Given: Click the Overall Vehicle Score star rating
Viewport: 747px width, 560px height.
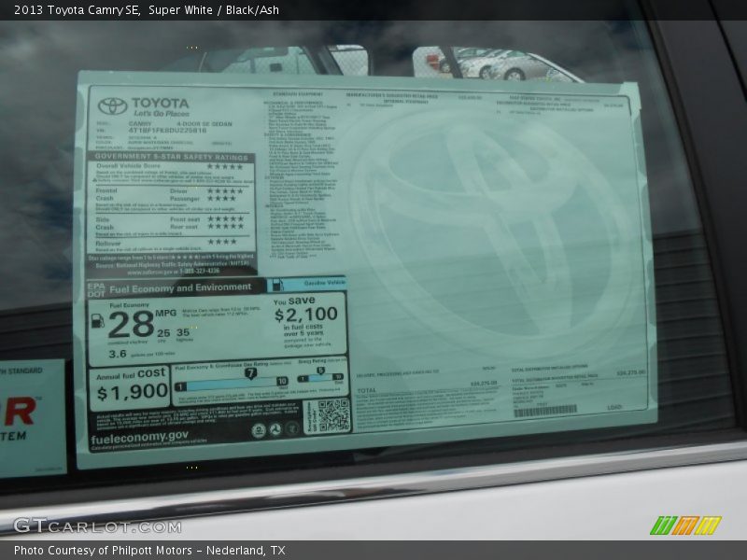Looking at the screenshot, I should [x=225, y=167].
